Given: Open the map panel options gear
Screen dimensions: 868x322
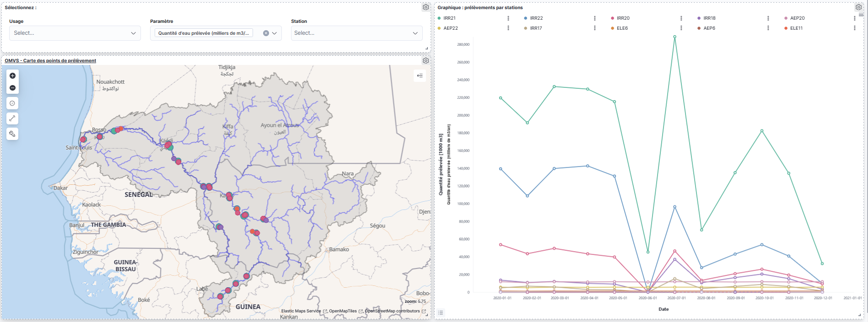Looking at the screenshot, I should (x=426, y=61).
